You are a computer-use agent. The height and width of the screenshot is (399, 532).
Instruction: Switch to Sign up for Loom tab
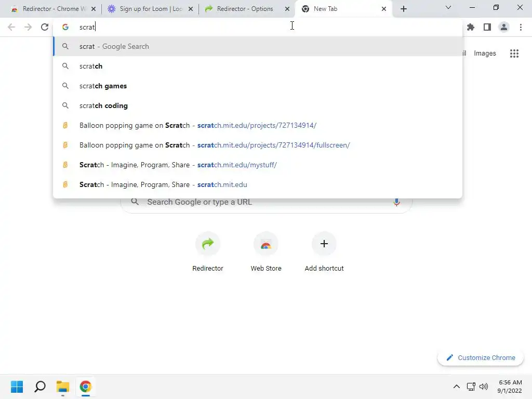150,9
